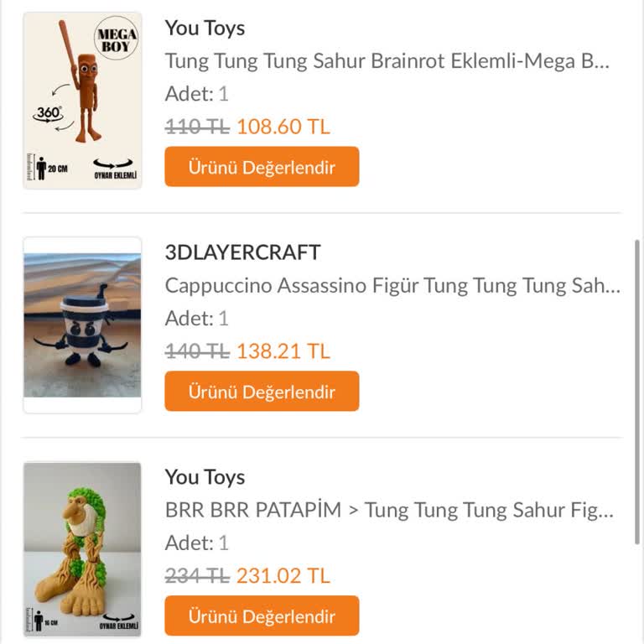Click the 16 CM height icon on the Patapim image
The width and height of the screenshot is (644, 644).
[46, 622]
